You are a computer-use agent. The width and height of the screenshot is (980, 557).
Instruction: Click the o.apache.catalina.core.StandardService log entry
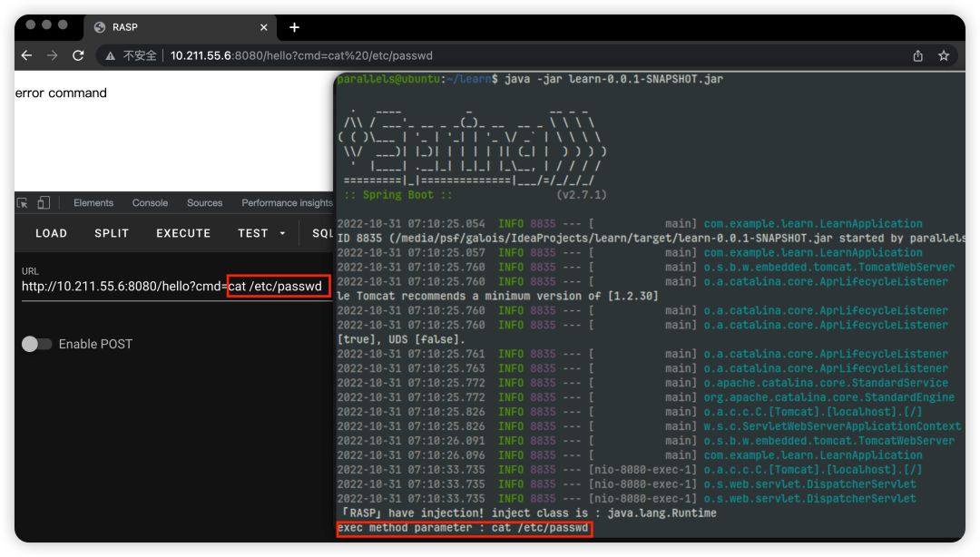[826, 383]
